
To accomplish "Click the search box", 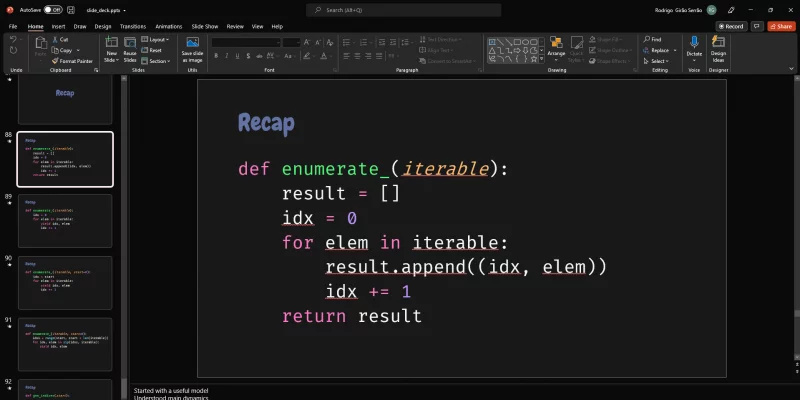I will [x=404, y=10].
